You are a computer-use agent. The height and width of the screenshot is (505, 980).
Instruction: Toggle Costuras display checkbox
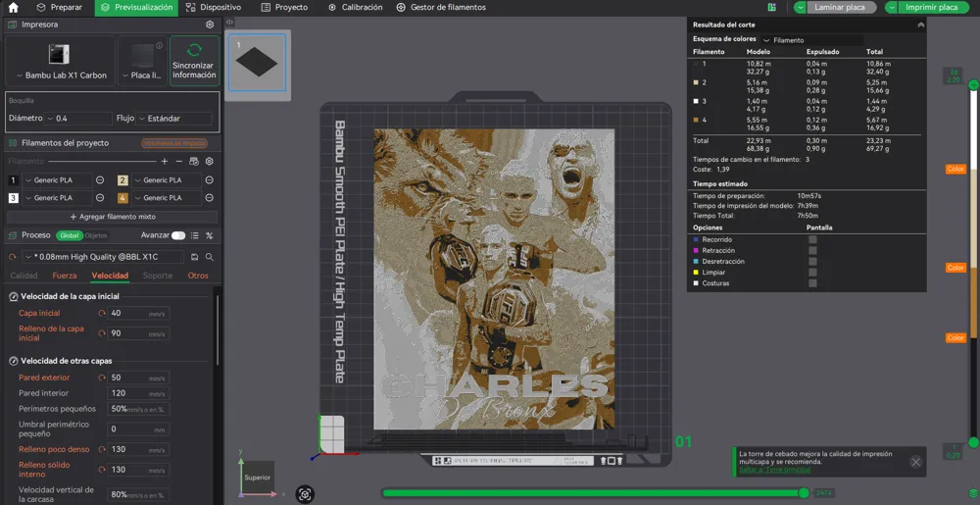pyautogui.click(x=812, y=283)
